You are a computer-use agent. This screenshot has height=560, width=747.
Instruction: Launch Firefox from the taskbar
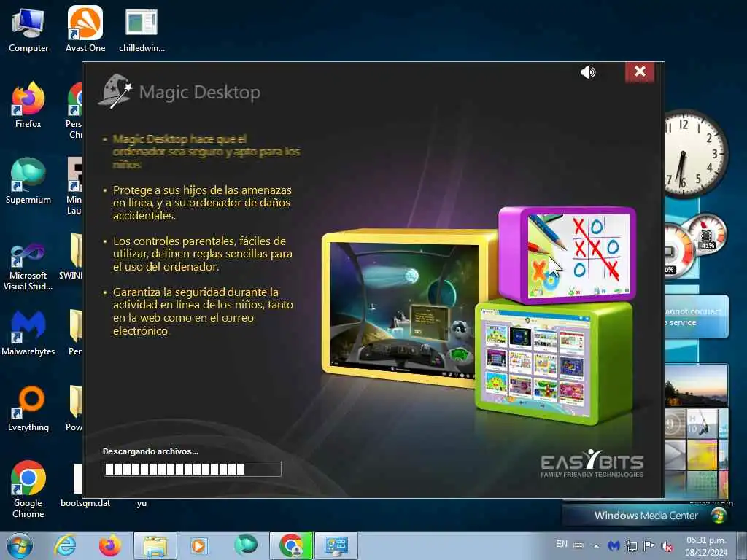[x=110, y=545]
